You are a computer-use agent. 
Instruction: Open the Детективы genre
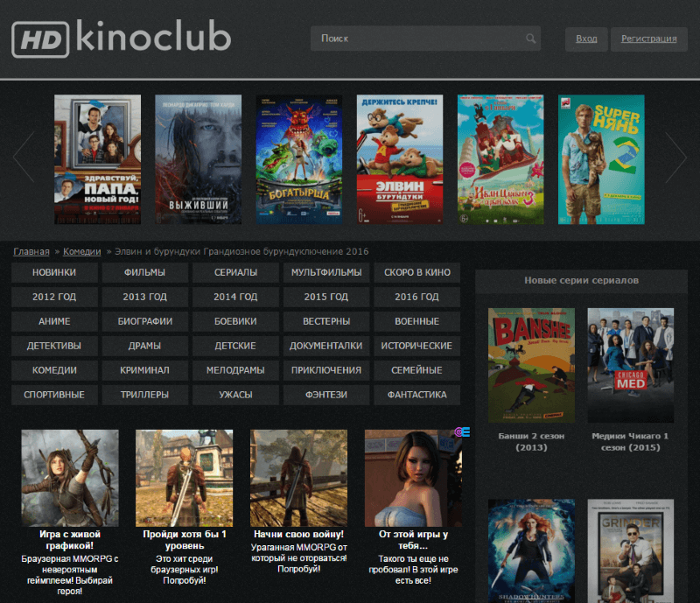54,347
